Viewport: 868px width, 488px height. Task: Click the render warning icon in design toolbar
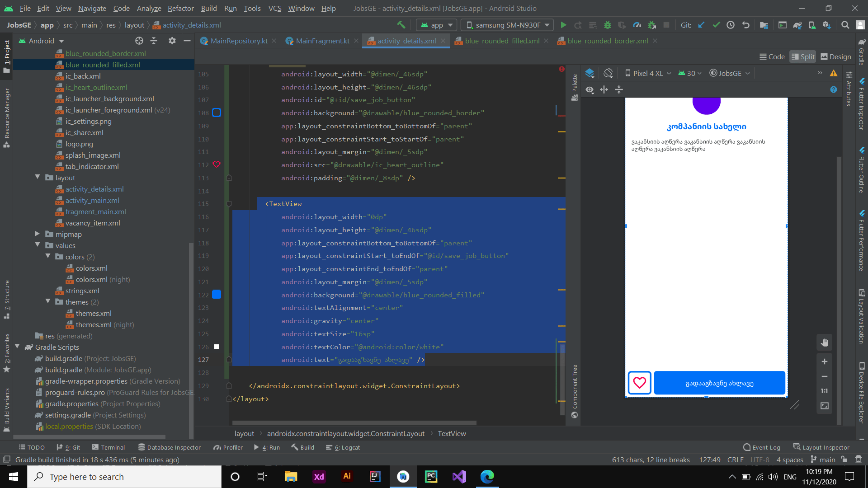(x=834, y=73)
